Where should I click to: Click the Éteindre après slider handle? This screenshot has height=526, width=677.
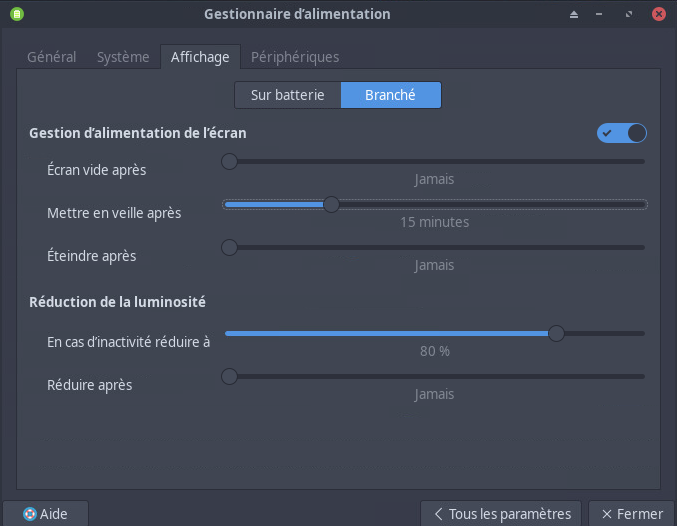(230, 247)
